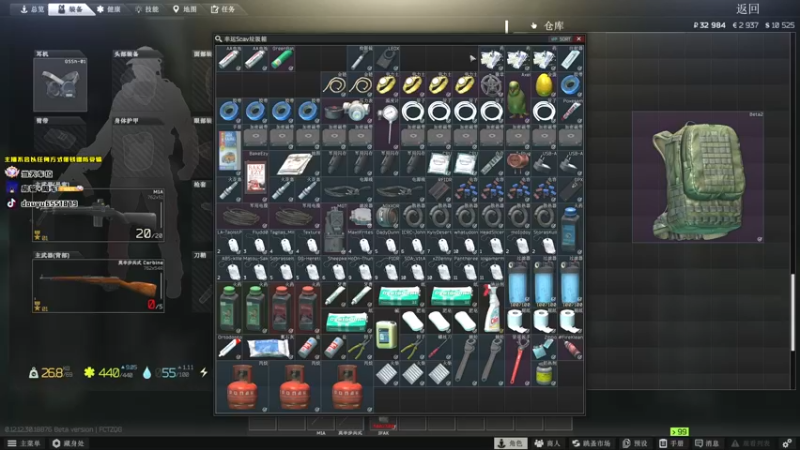
Task: Pick the Axel parrot figurine
Action: [x=518, y=98]
